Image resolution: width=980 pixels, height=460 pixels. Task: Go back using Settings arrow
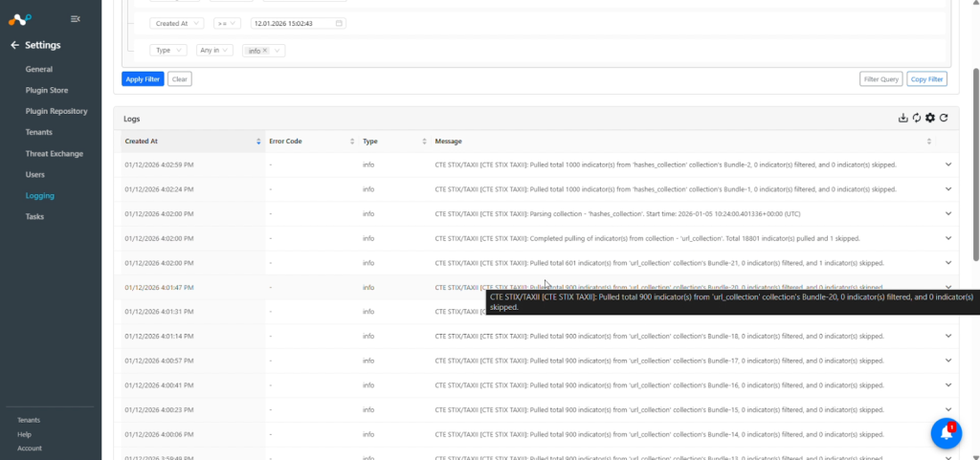(15, 45)
